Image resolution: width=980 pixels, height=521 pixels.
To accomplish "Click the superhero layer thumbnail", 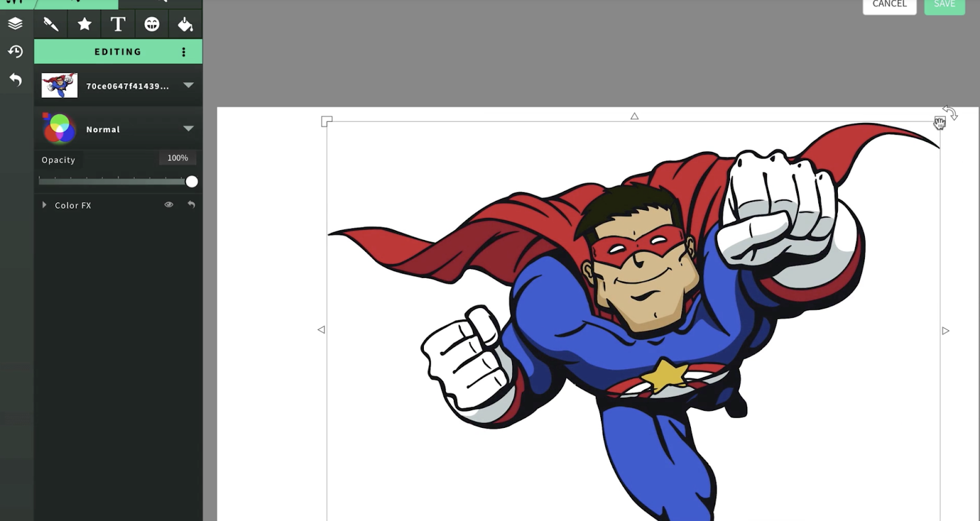I will tap(59, 86).
